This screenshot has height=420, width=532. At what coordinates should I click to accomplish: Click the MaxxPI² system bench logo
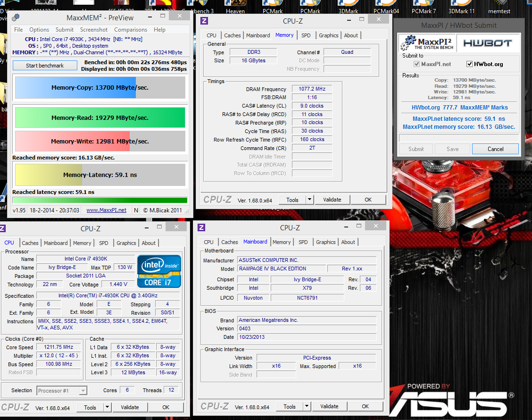click(427, 43)
